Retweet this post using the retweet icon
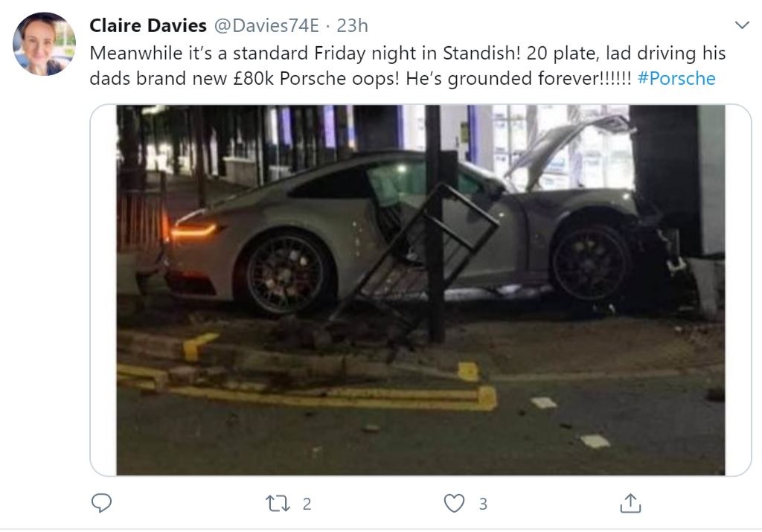The width and height of the screenshot is (762, 532). 278,503
